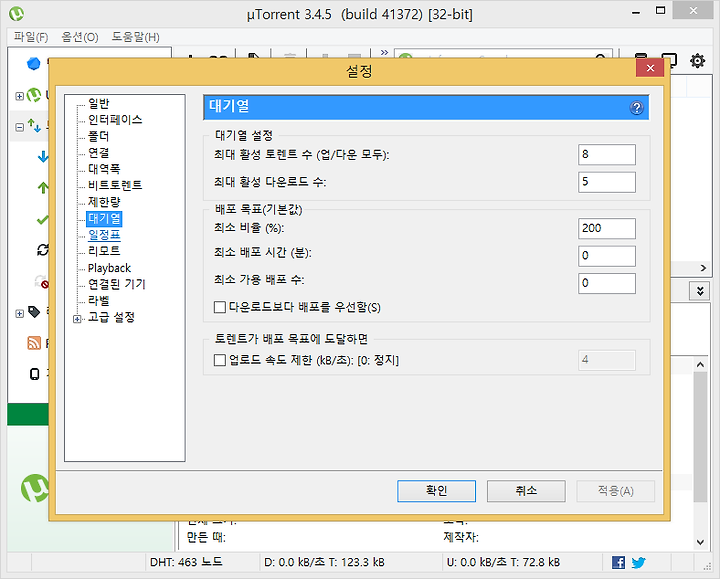Screen dimensions: 720x579
Task: Click the scroll-down arrow in detail pane
Action: click(700, 542)
